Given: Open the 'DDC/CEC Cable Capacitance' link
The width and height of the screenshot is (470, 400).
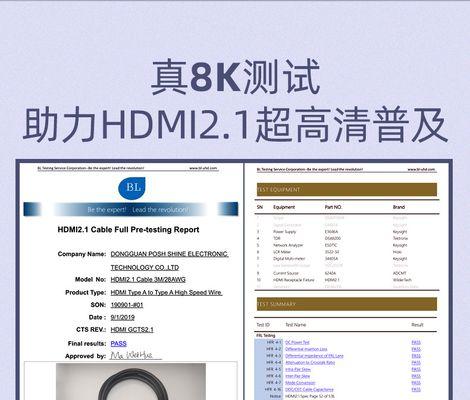Looking at the screenshot, I should (309, 389).
